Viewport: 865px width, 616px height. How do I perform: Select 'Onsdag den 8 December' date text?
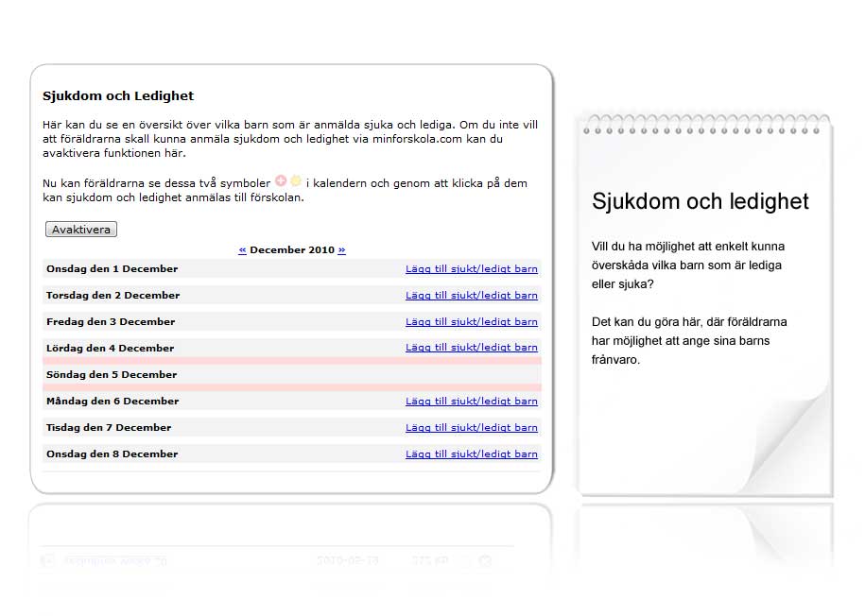pos(112,453)
